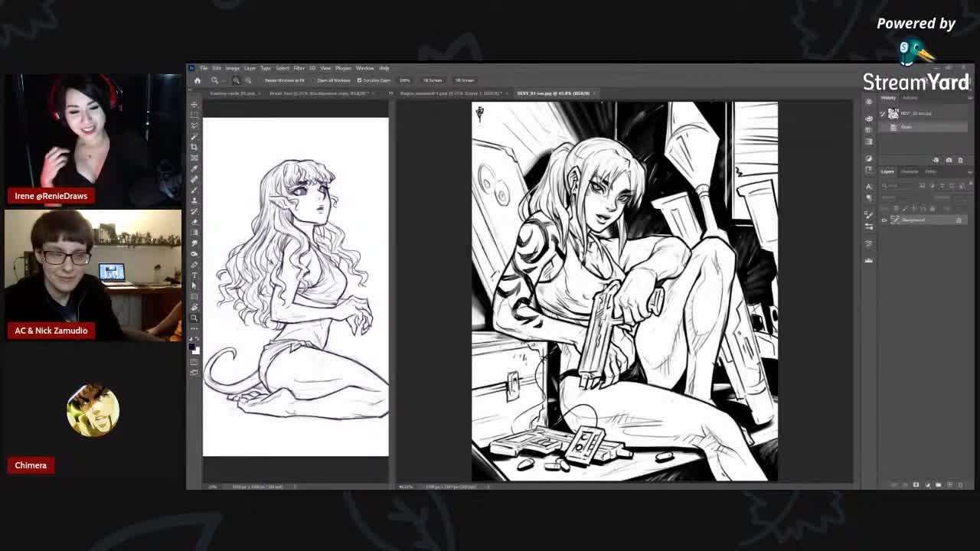Select the Horizontal Type tool
This screenshot has height=551, width=980.
point(194,275)
